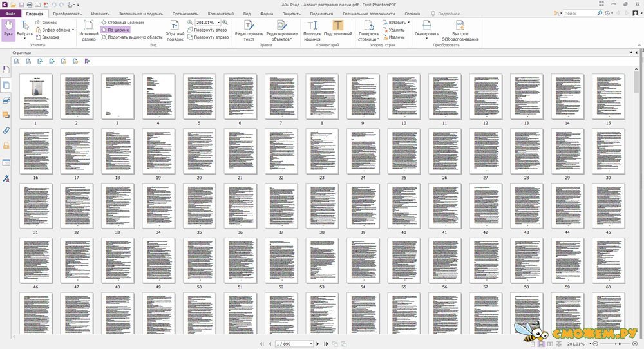Take a Snapshot (Снимок)

tap(49, 22)
